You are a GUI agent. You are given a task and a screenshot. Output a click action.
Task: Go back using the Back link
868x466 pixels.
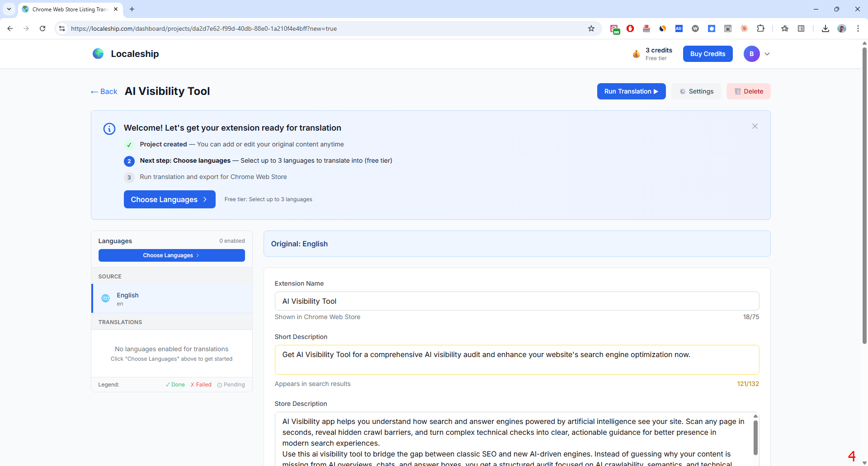[x=104, y=91]
